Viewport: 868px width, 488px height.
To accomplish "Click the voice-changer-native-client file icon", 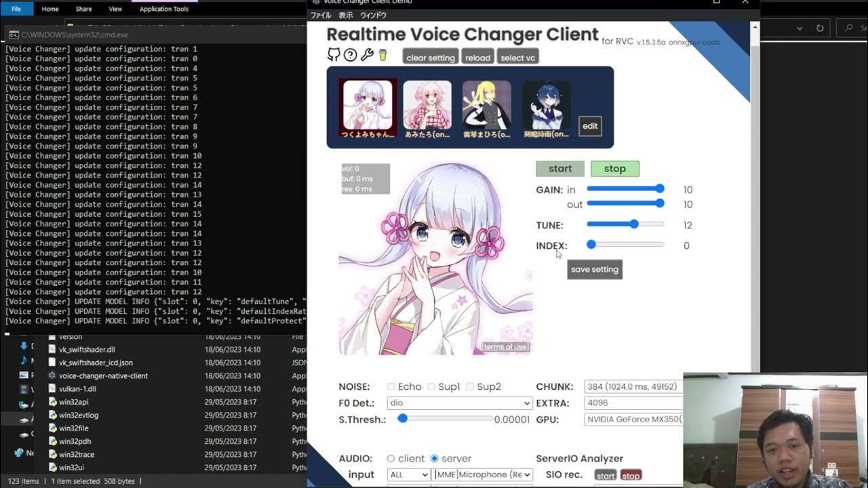I will (x=52, y=375).
